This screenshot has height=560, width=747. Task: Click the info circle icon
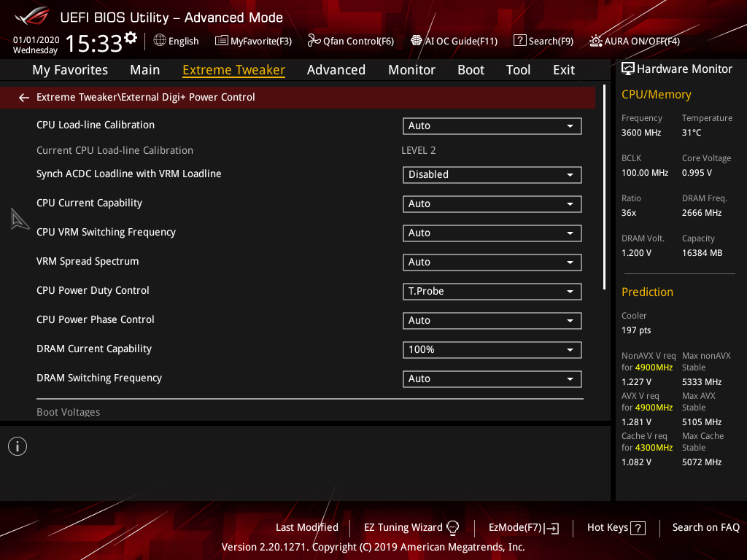(x=18, y=446)
